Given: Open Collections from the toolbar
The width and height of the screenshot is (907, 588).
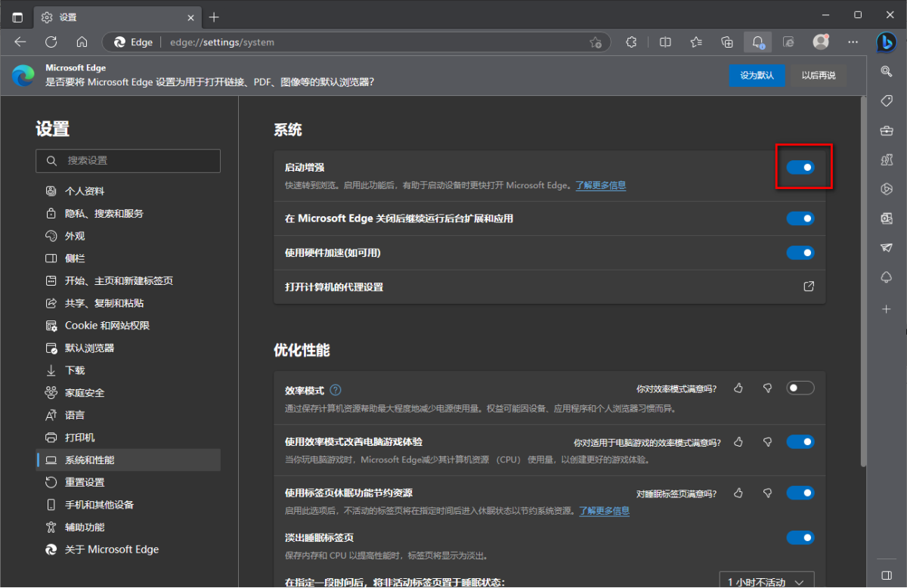Looking at the screenshot, I should 727,42.
